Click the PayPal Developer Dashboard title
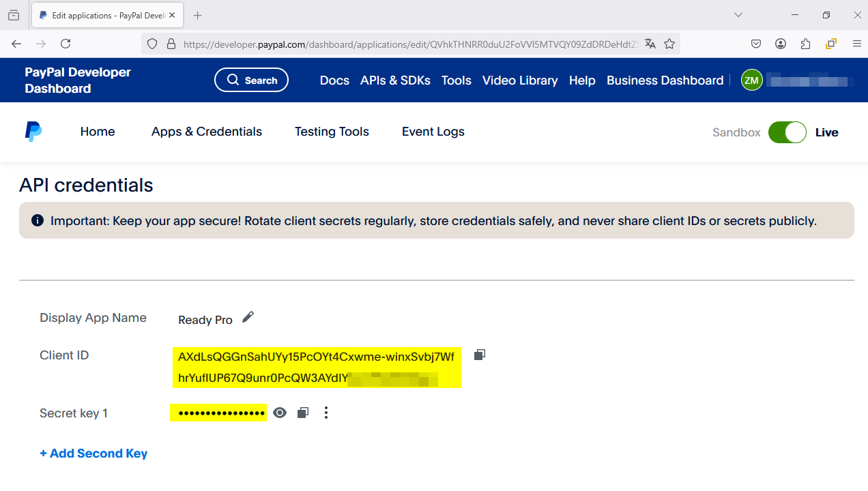 click(x=78, y=80)
